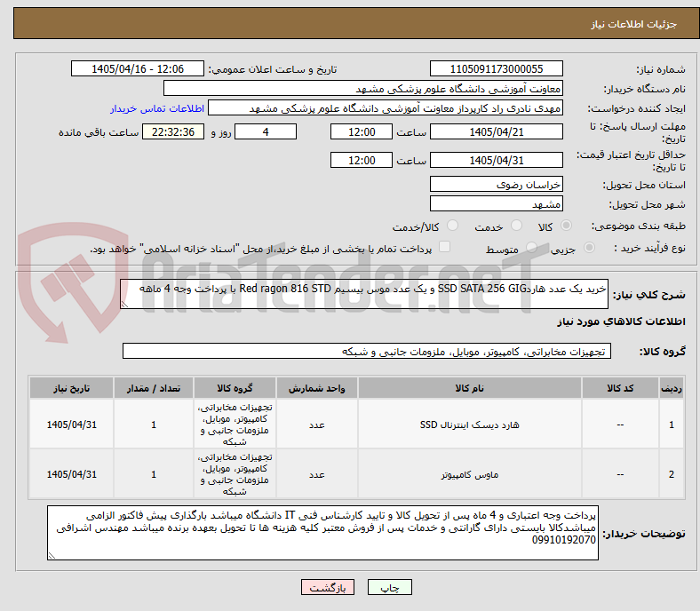Choose the متوسط purchase type option

point(531,247)
